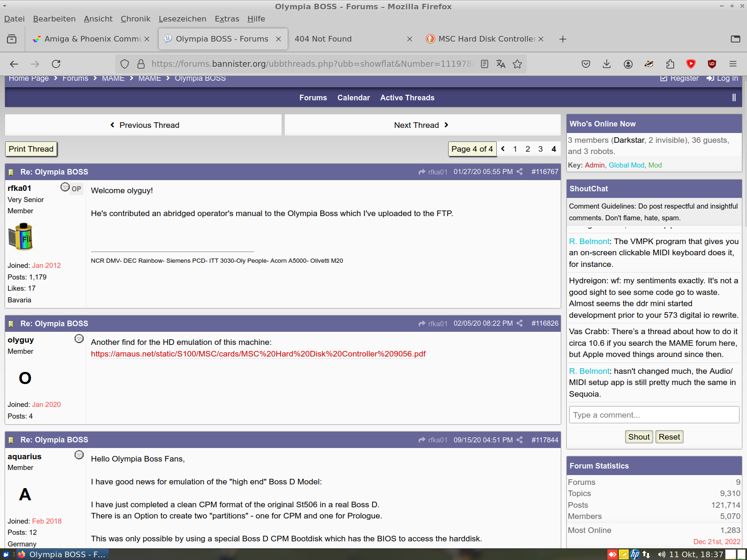747x560 pixels.
Task: Open Firefox application hamburger menu
Action: 733,64
